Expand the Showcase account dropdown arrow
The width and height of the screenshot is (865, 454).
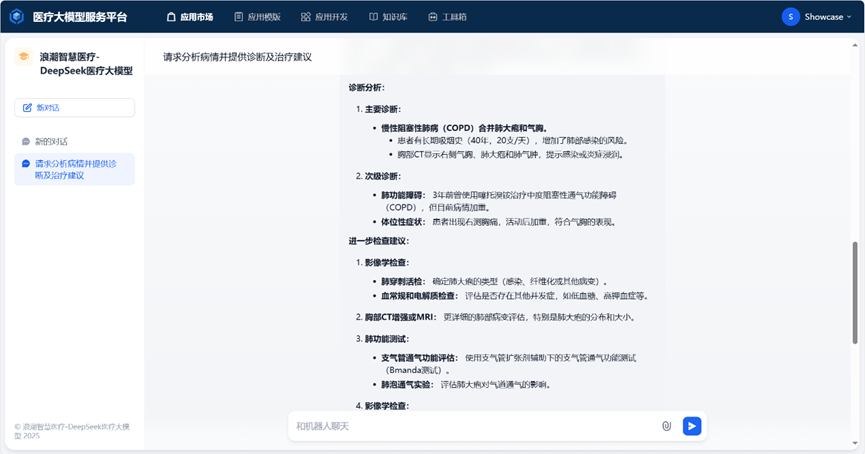[x=849, y=17]
